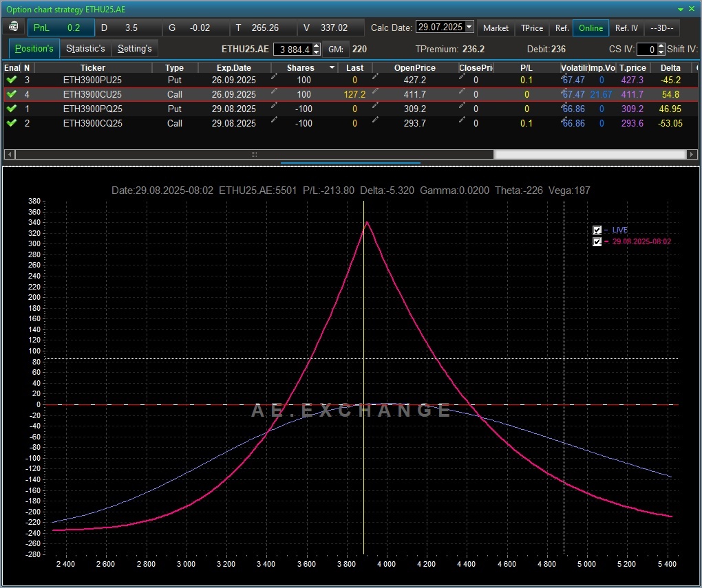
Task: Sort by the Delta column header
Action: coord(670,67)
